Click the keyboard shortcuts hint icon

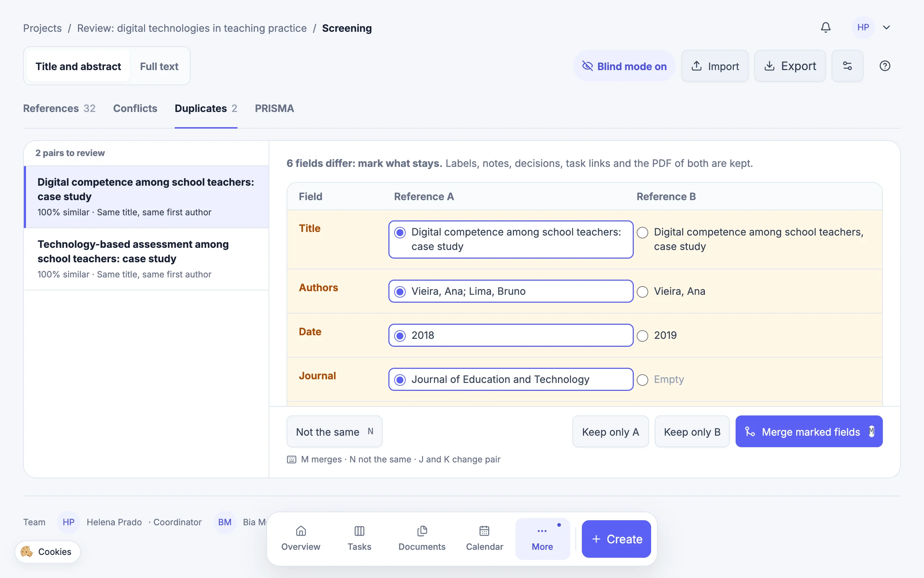click(x=291, y=460)
